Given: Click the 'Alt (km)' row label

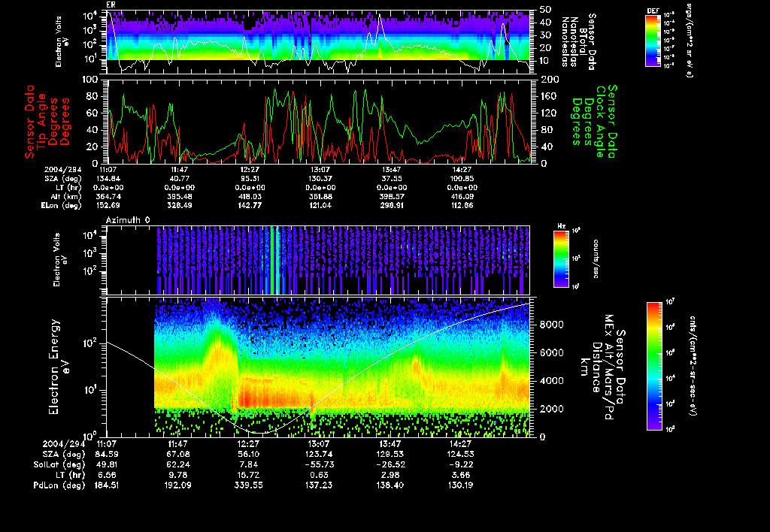Looking at the screenshot, I should pos(68,197).
